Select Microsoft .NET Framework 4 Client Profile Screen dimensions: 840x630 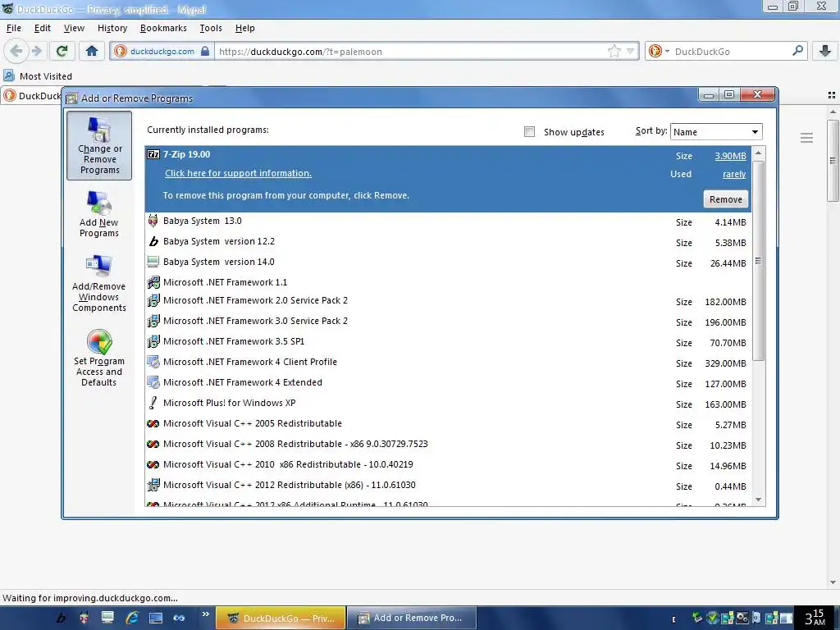[448, 362]
